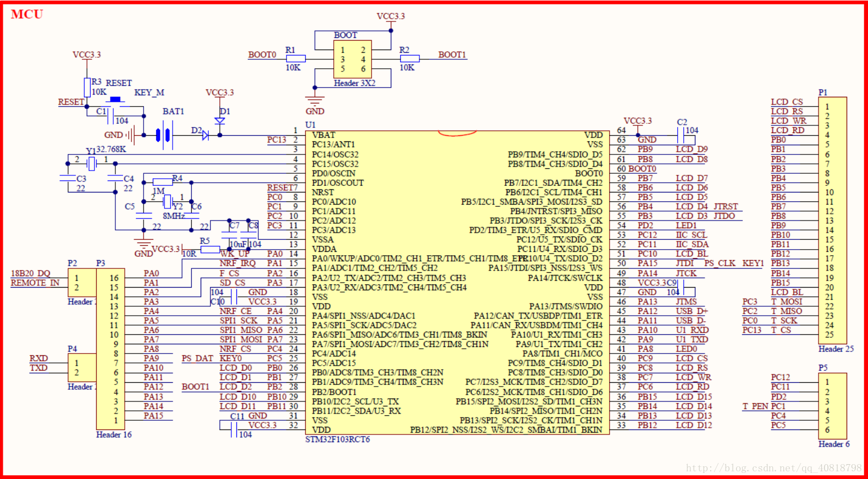Click the T_MOSI net label
Viewport: 868px width, 479px height.
click(787, 301)
